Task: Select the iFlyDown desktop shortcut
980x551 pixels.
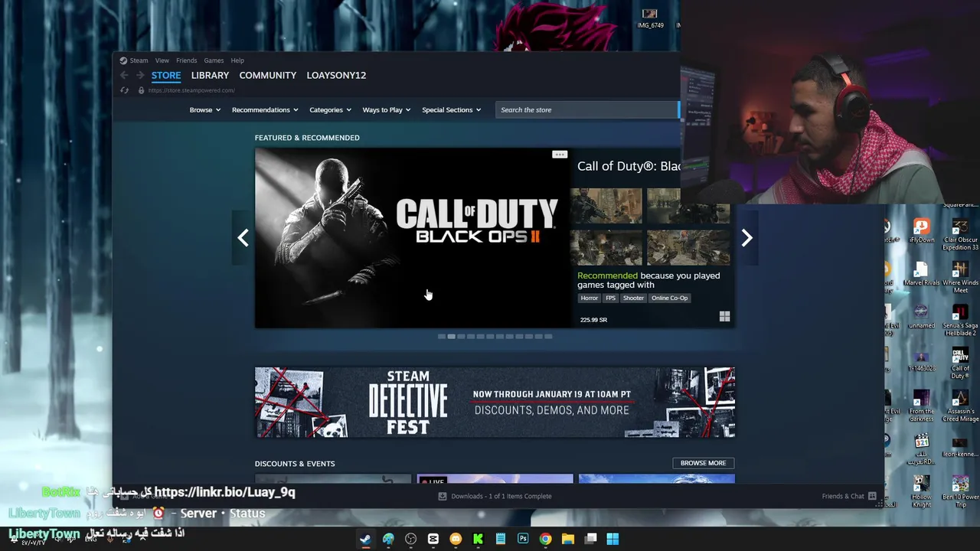Action: click(x=921, y=231)
